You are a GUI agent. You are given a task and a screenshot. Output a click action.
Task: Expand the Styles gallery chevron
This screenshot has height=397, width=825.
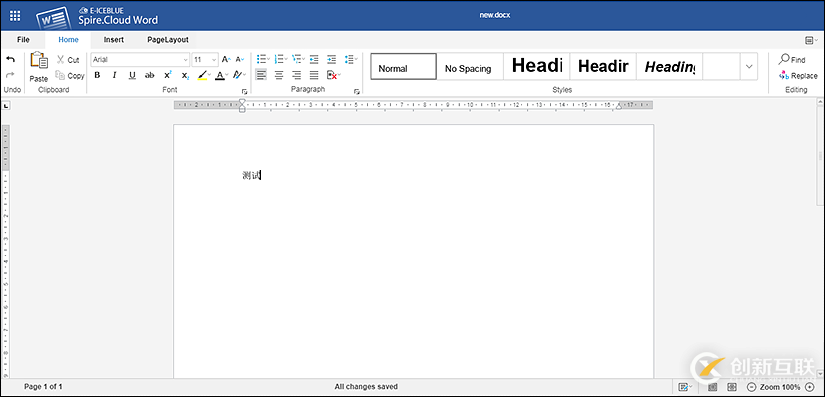[x=749, y=66]
